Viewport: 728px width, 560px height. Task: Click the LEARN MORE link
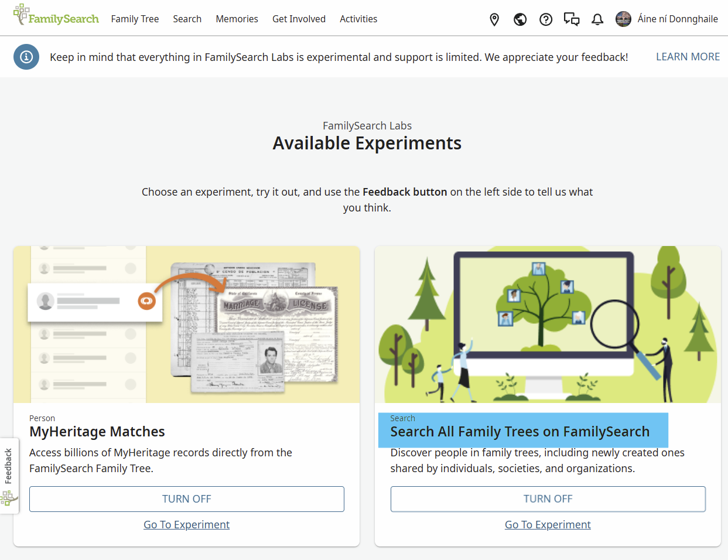(x=688, y=57)
